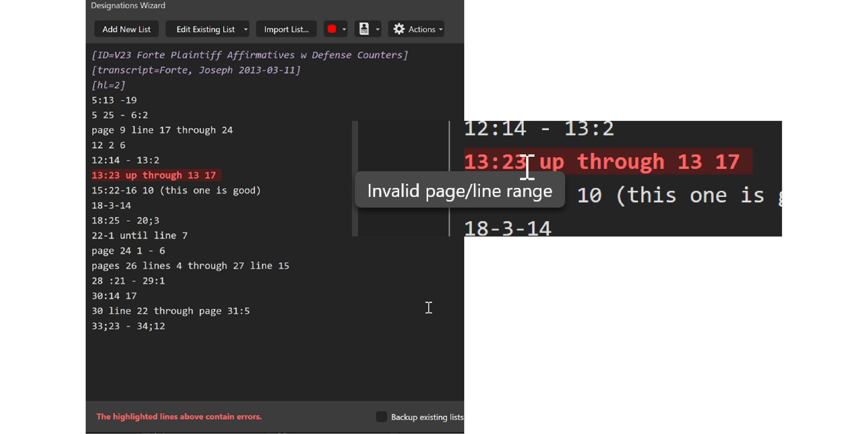Click the last line '33;23 - 34;12'
The width and height of the screenshot is (868, 434).
click(128, 326)
